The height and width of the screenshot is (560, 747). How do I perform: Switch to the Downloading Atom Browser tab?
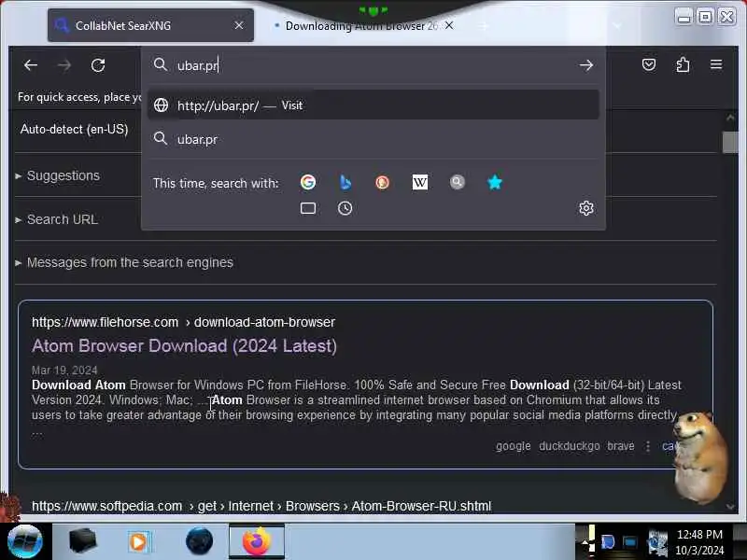361,26
